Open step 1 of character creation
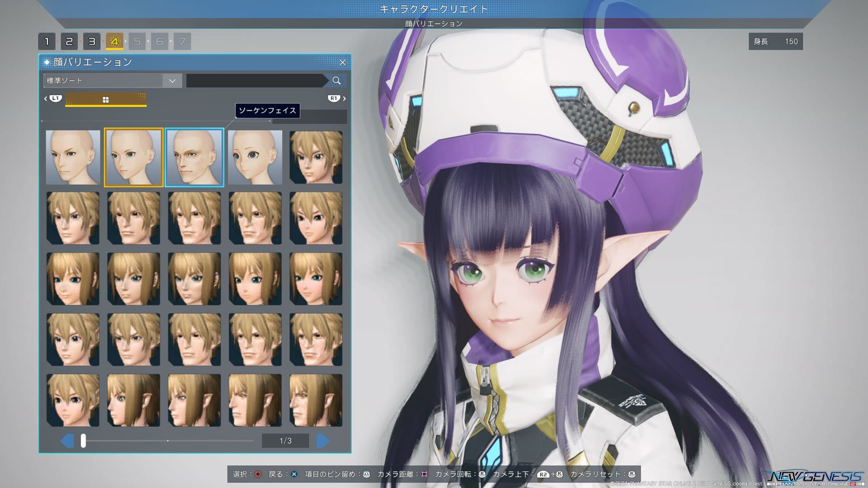This screenshot has width=868, height=488. pos(47,42)
